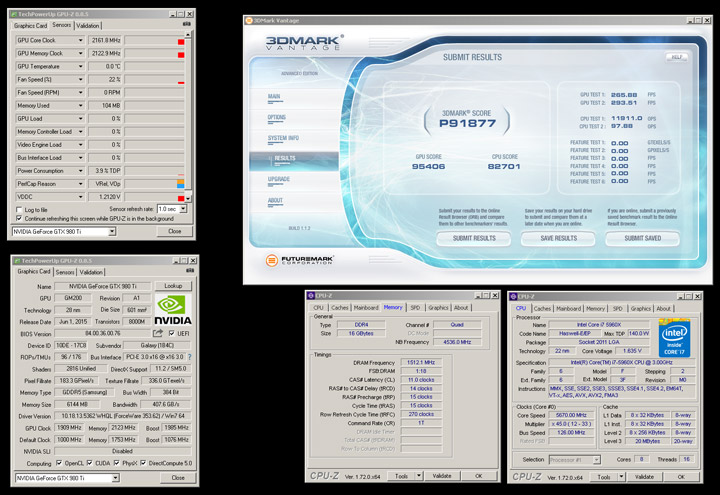Image resolution: width=720 pixels, height=495 pixels.
Task: Click the NVIDIA logo in GPU-Z
Action: [x=173, y=310]
